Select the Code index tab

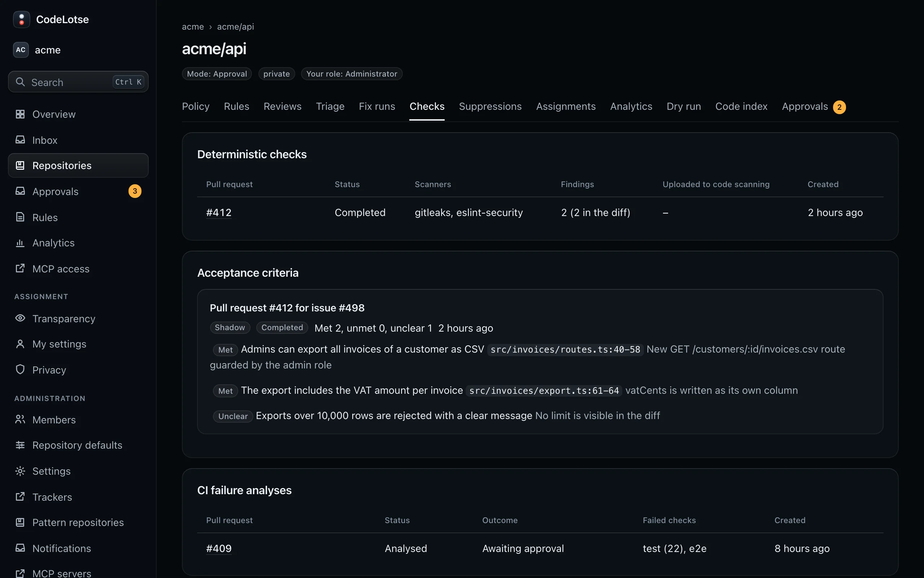[x=741, y=107]
